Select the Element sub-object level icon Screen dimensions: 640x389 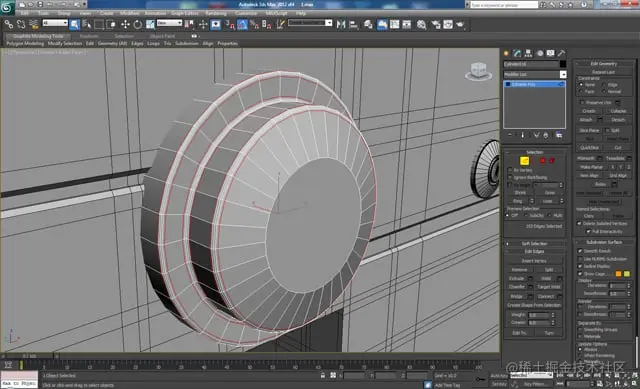click(552, 161)
